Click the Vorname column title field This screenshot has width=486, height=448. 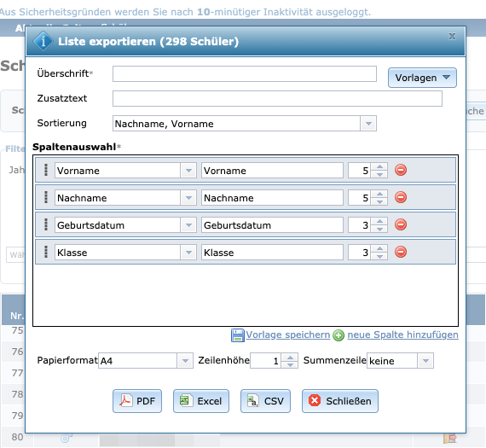pyautogui.click(x=272, y=171)
